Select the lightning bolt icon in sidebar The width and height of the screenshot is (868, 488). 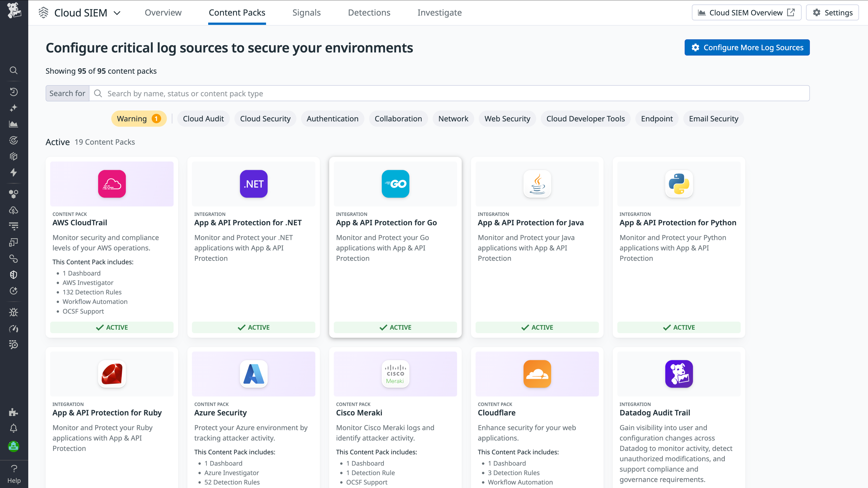click(14, 172)
